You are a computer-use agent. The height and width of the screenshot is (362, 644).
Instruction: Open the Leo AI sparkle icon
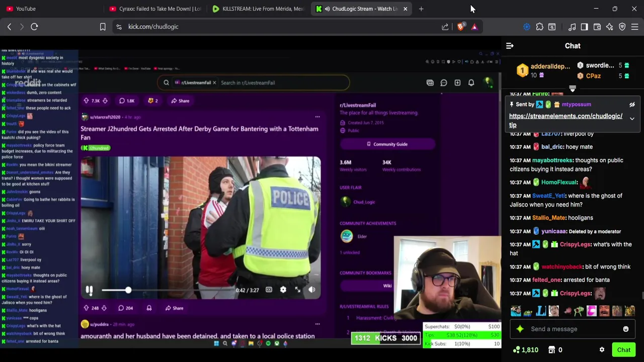click(x=610, y=27)
